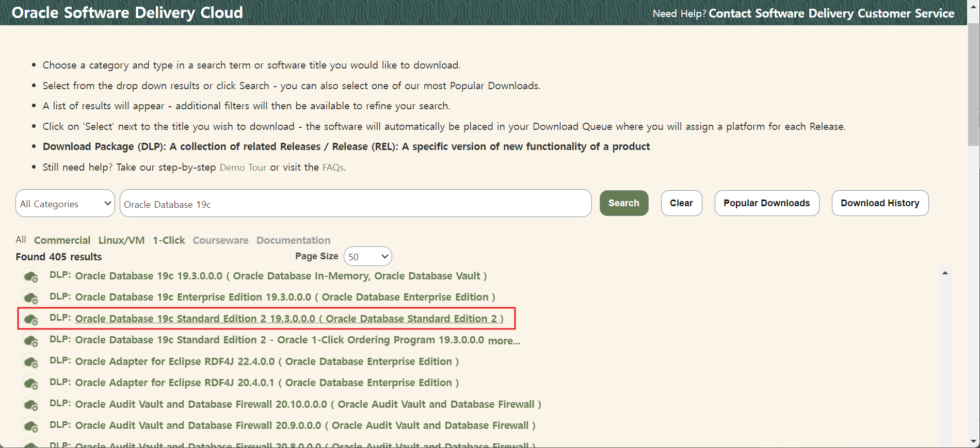The height and width of the screenshot is (448, 980).
Task: Click the search term input field
Action: [356, 204]
